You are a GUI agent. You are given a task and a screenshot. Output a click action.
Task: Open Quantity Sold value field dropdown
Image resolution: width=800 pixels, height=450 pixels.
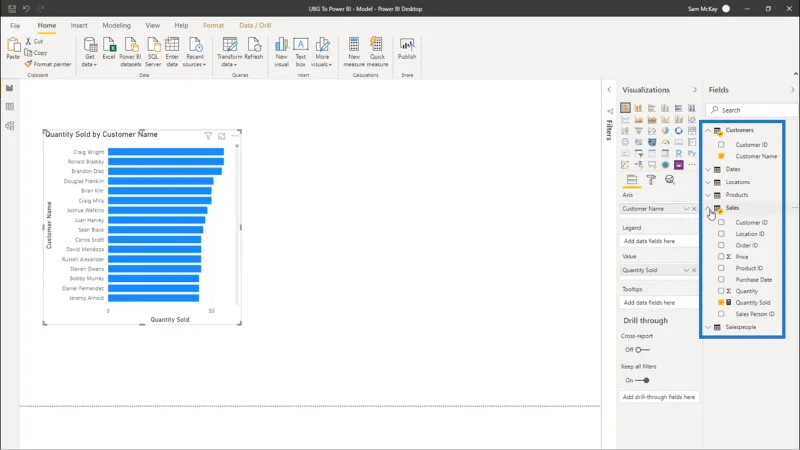(686, 270)
